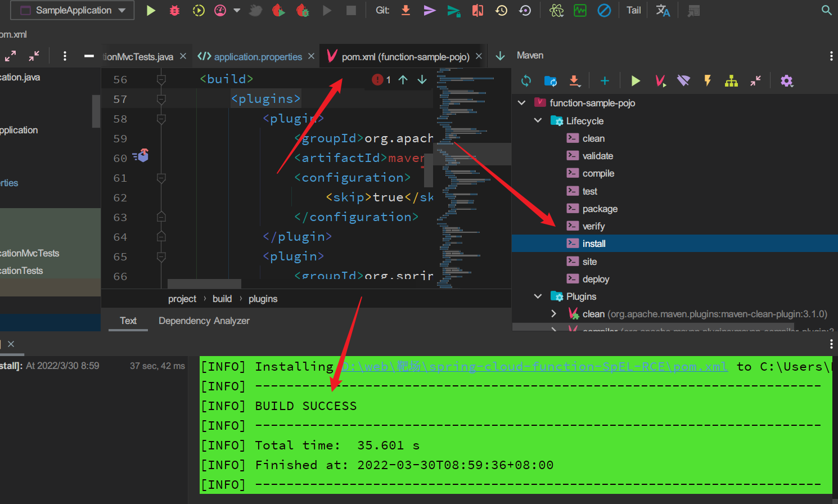Run SampleApplication with the green play button
This screenshot has height=504, width=838.
coord(151,10)
